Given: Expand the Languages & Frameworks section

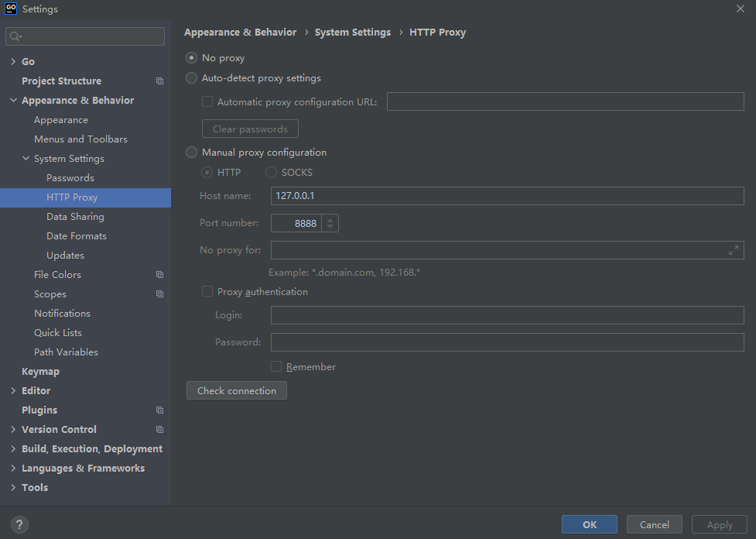Looking at the screenshot, I should (13, 469).
